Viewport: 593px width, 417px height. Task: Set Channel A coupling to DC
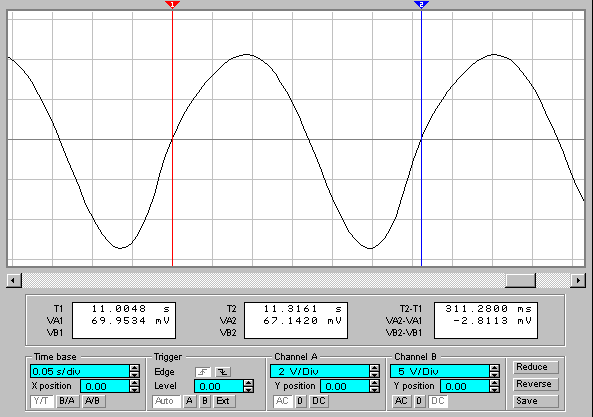coord(318,401)
